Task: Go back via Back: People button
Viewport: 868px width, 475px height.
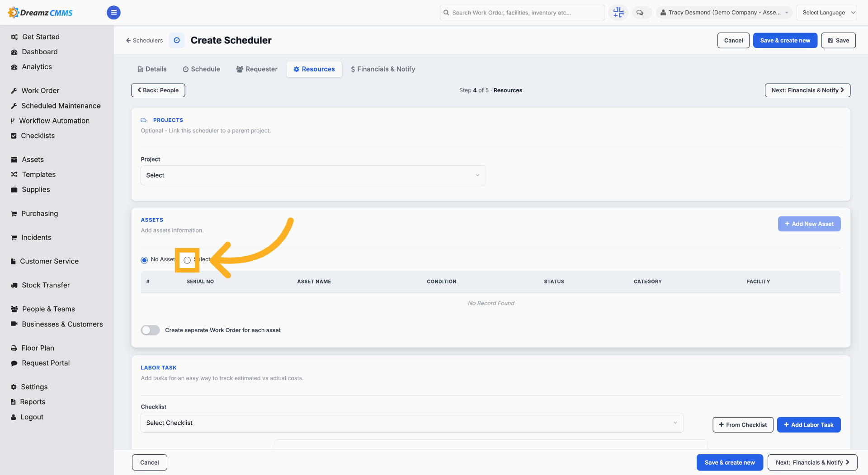Action: (x=158, y=90)
